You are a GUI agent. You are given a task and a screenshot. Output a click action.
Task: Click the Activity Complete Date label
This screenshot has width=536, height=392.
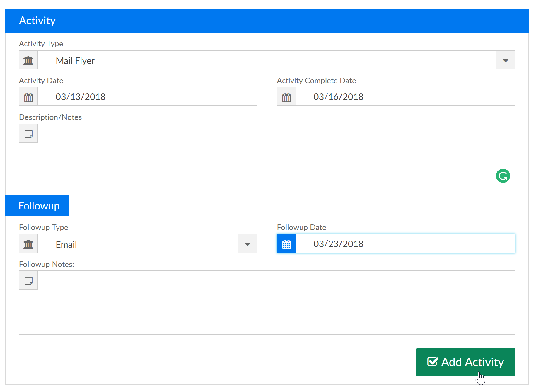(316, 81)
